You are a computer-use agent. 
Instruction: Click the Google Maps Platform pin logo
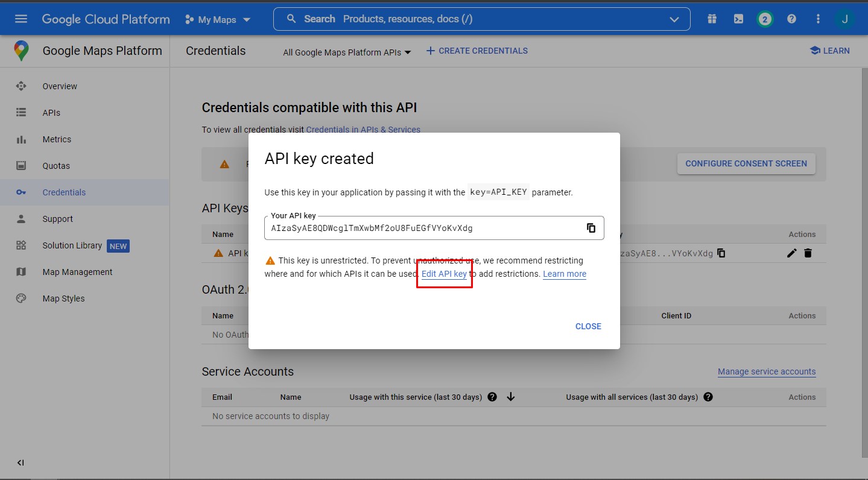[x=21, y=51]
